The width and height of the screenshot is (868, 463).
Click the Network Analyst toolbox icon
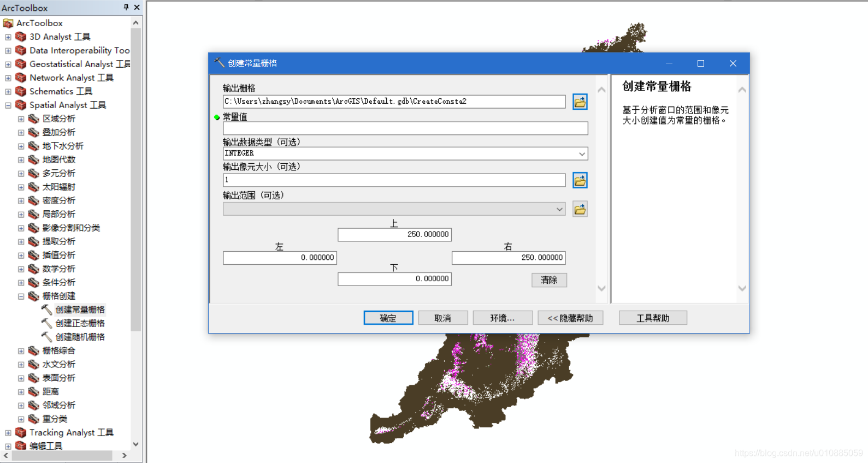(x=21, y=78)
